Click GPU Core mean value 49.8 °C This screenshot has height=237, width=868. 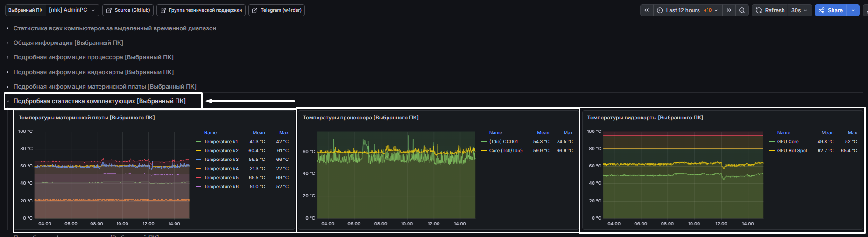(825, 142)
